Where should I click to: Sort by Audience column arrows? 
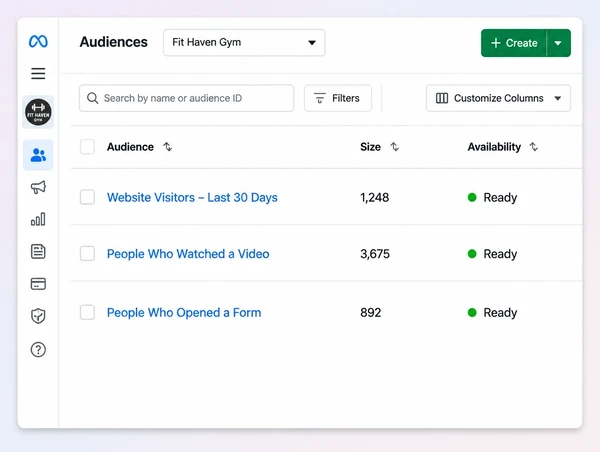point(168,147)
